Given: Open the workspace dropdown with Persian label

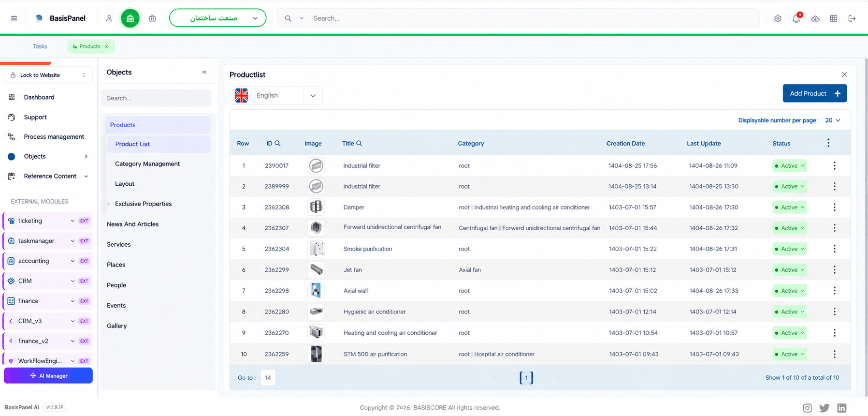Looking at the screenshot, I should 217,18.
